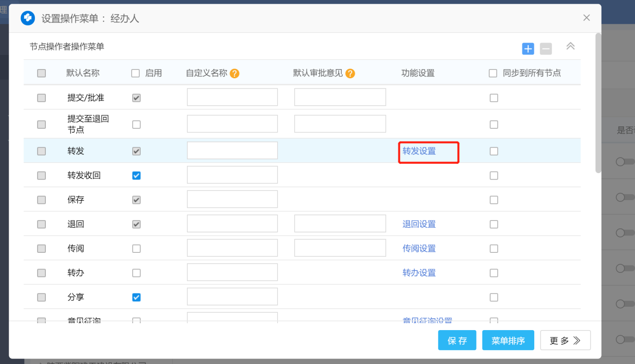Open the 转办设置 link
The width and height of the screenshot is (635, 364).
coord(419,273)
